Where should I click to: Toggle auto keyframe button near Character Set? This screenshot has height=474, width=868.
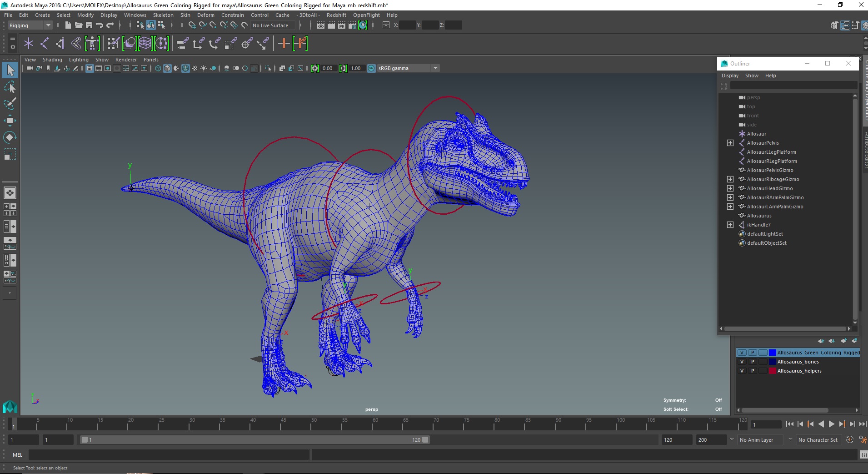point(850,440)
